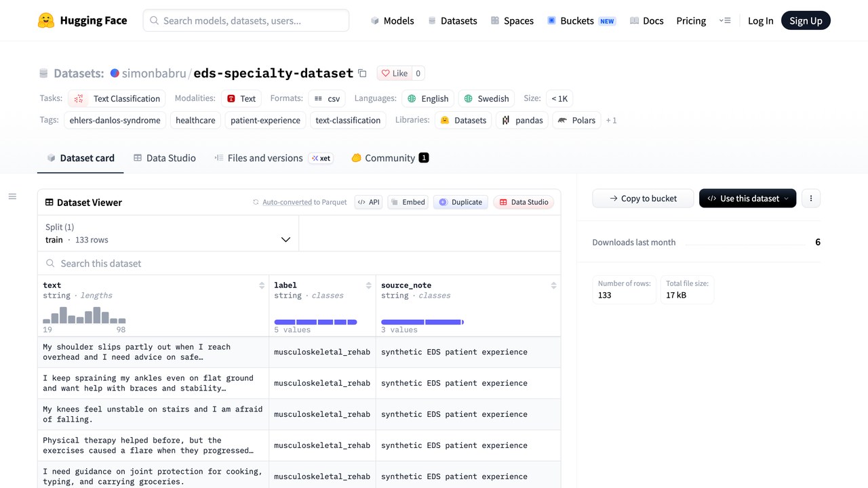Open the Pricing page

pyautogui.click(x=691, y=21)
